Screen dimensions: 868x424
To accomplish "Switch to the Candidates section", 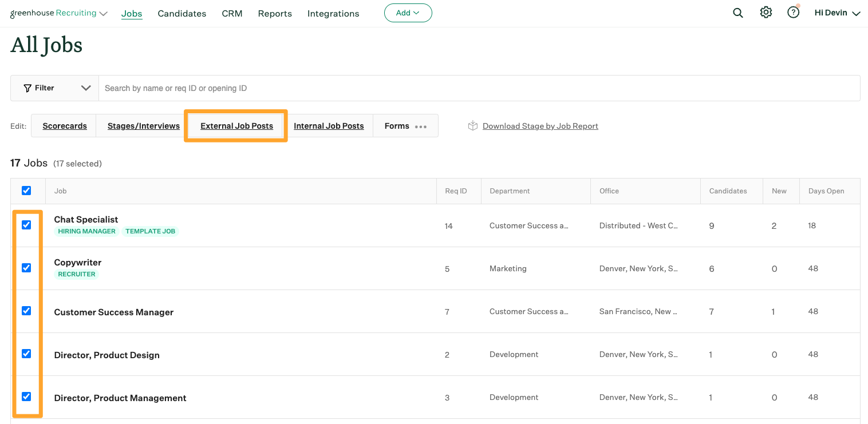I will tap(182, 13).
